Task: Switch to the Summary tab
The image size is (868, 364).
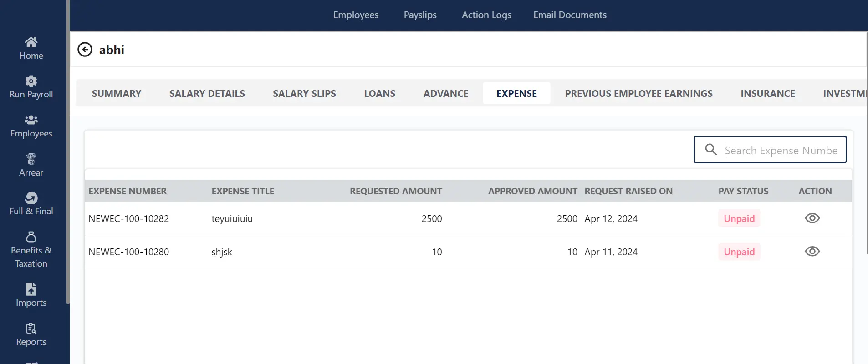Action: [117, 93]
